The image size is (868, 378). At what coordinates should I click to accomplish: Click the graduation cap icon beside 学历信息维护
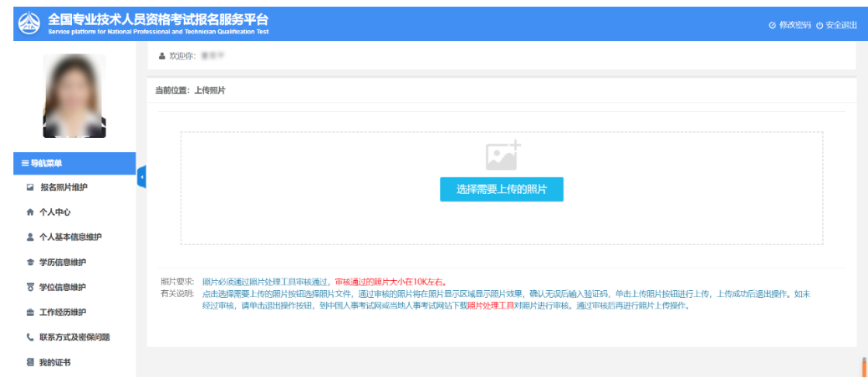[x=30, y=263]
